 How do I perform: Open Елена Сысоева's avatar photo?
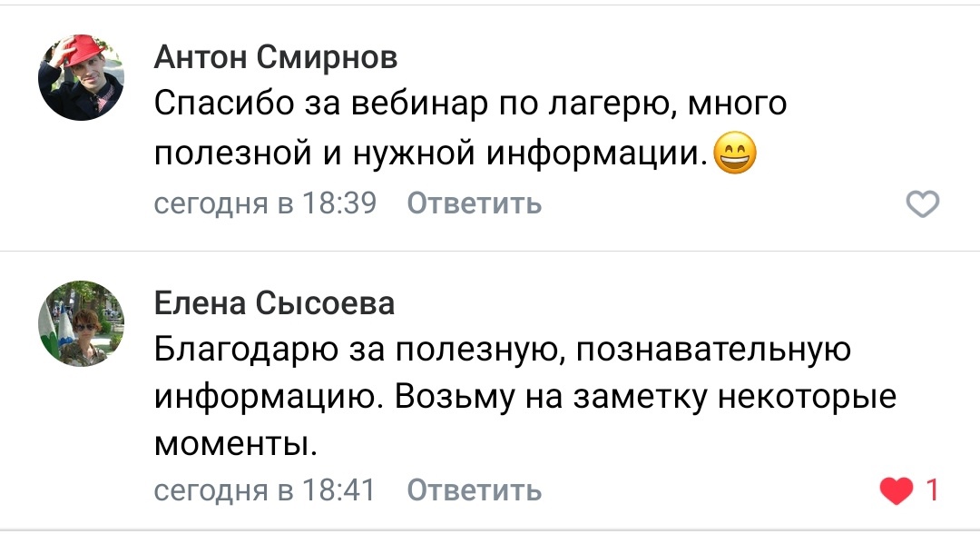pos(81,324)
